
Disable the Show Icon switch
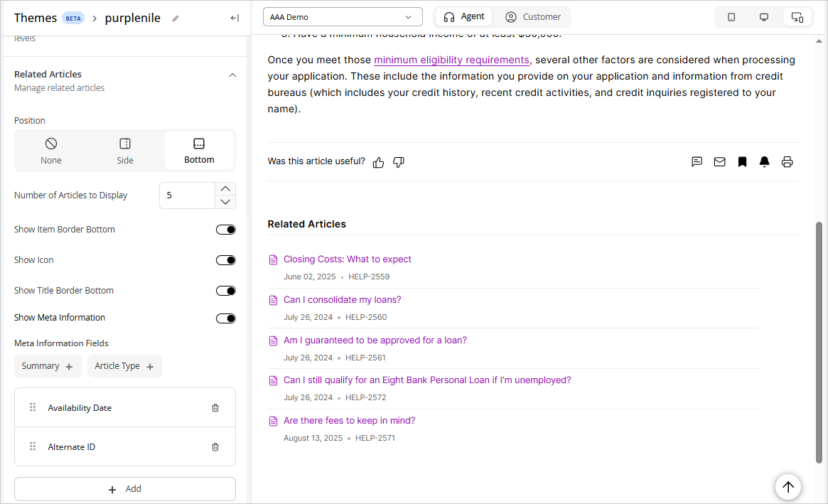click(225, 260)
